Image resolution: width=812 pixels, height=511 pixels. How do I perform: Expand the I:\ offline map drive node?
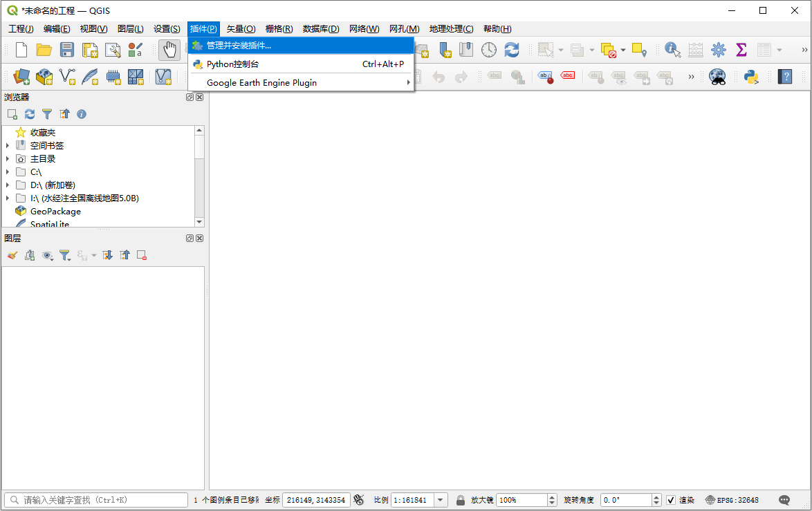point(7,198)
